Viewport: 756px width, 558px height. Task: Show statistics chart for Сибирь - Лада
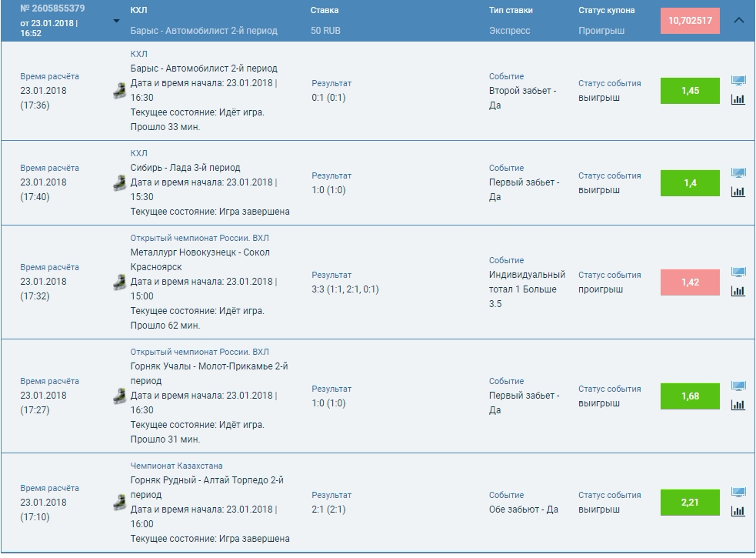point(738,192)
